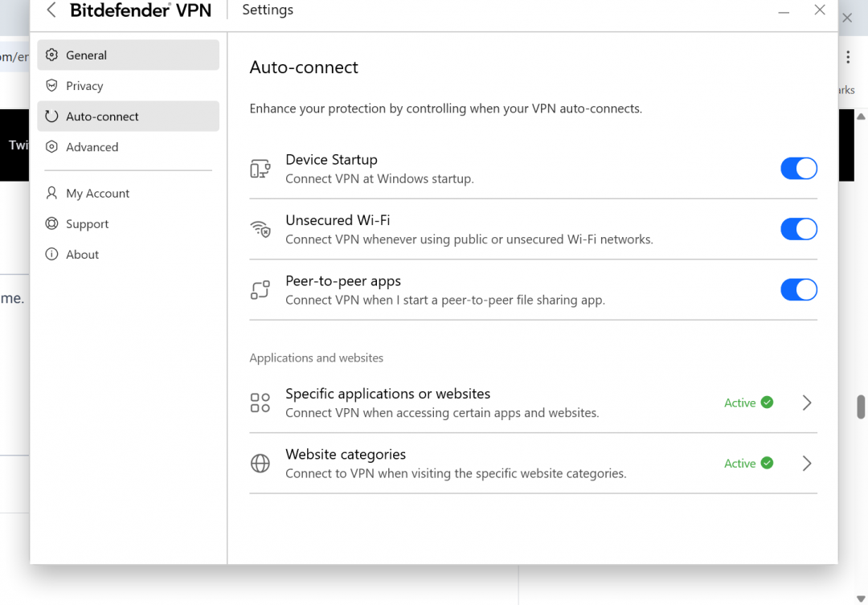This screenshot has width=868, height=605.
Task: Open My Account page
Action: pos(129,193)
